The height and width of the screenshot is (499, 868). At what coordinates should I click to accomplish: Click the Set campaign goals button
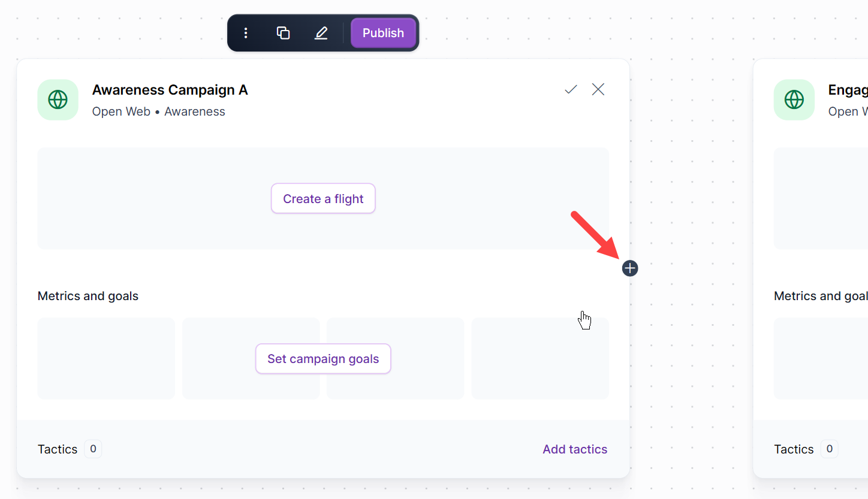[323, 359]
